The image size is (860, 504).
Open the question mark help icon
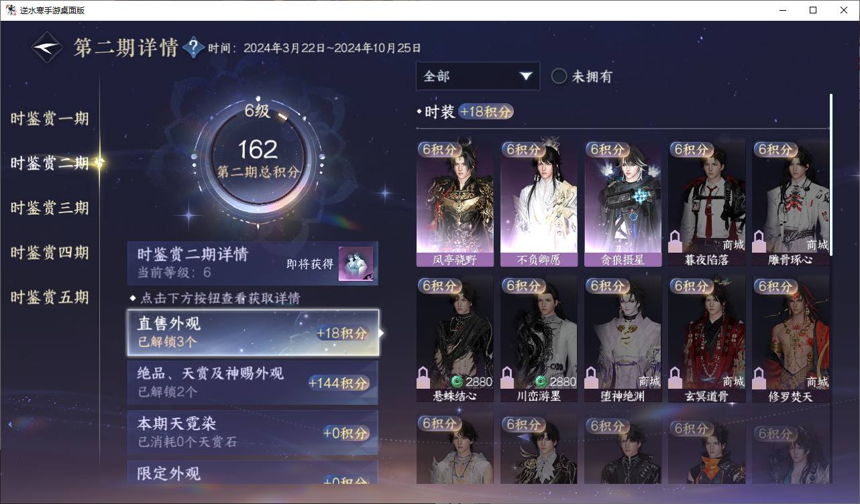pyautogui.click(x=193, y=47)
